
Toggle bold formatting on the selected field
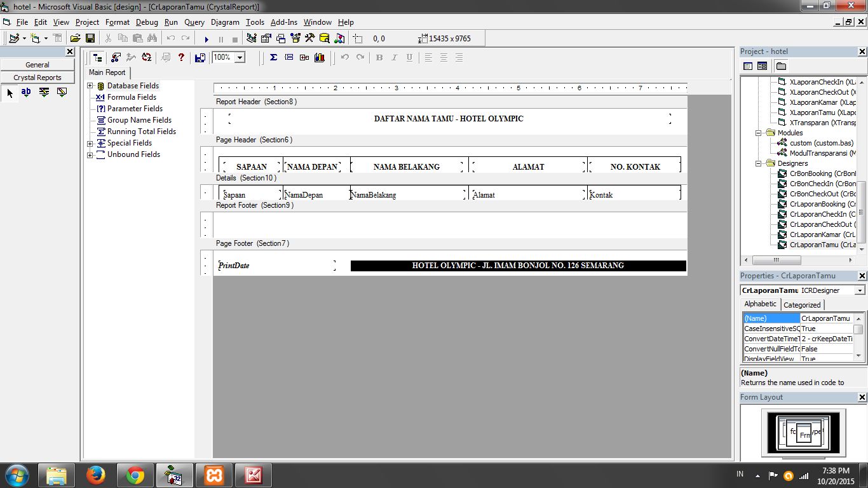click(x=378, y=57)
